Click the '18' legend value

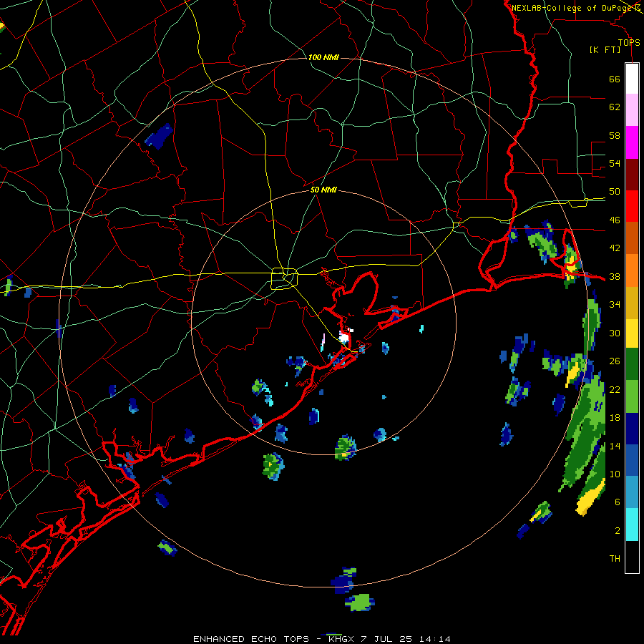coord(615,418)
